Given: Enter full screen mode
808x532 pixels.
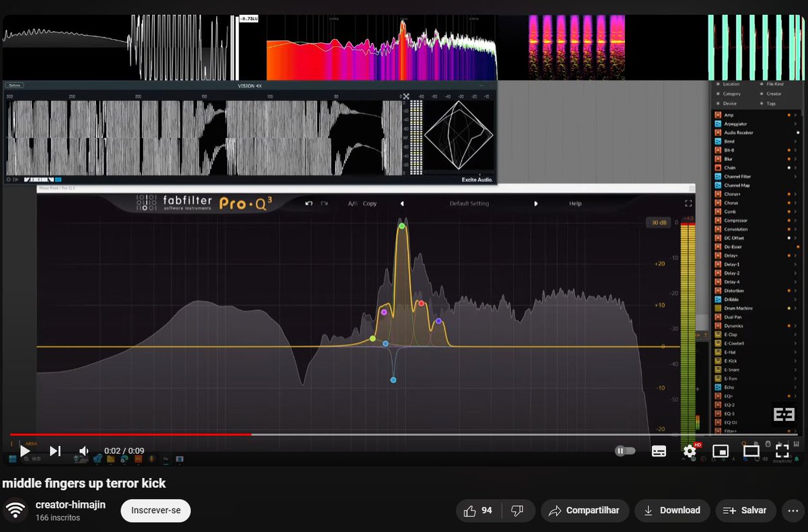Looking at the screenshot, I should 782,451.
